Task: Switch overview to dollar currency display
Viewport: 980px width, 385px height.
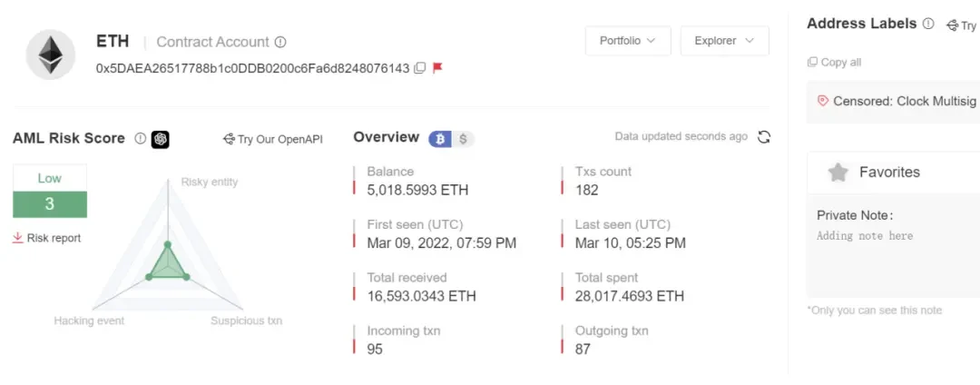Action: 463,139
